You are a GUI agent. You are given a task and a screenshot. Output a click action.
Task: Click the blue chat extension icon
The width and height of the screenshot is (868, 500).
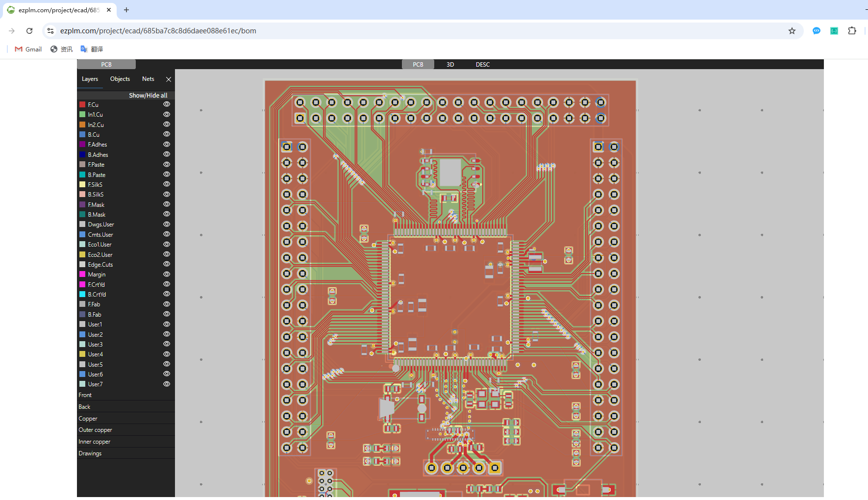817,31
